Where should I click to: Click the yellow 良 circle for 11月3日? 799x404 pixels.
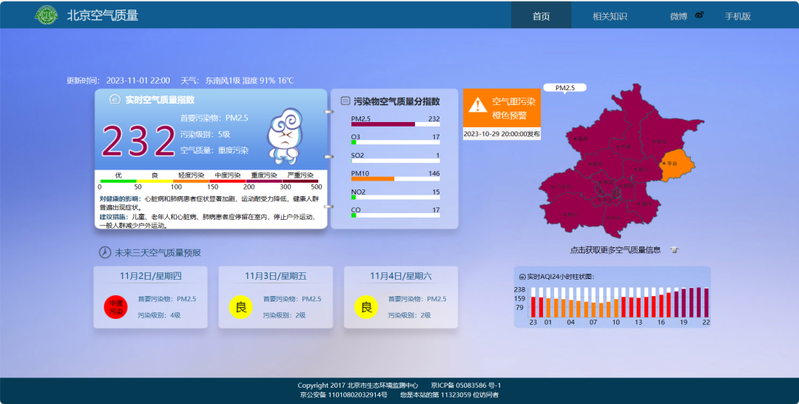point(241,307)
